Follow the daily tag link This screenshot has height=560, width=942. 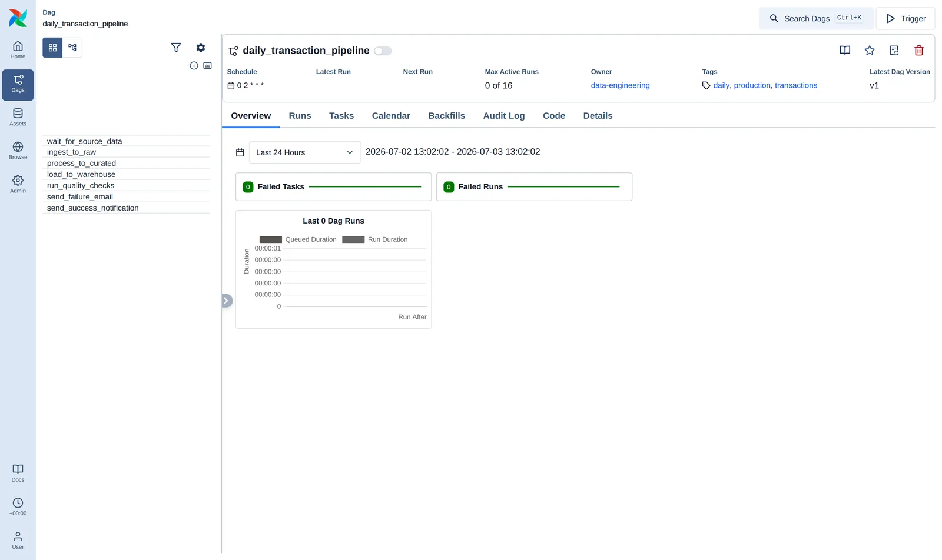721,86
